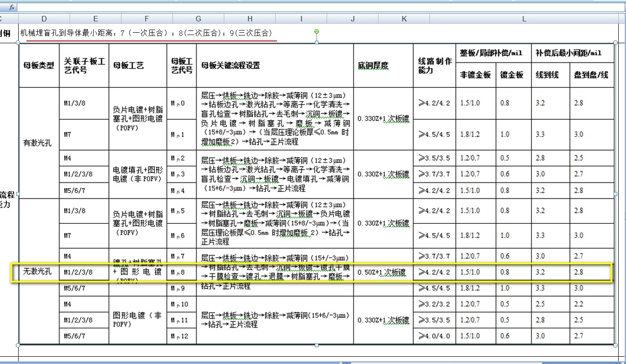
Task: Click the green rotation handle above the picture
Action: (x=317, y=31)
